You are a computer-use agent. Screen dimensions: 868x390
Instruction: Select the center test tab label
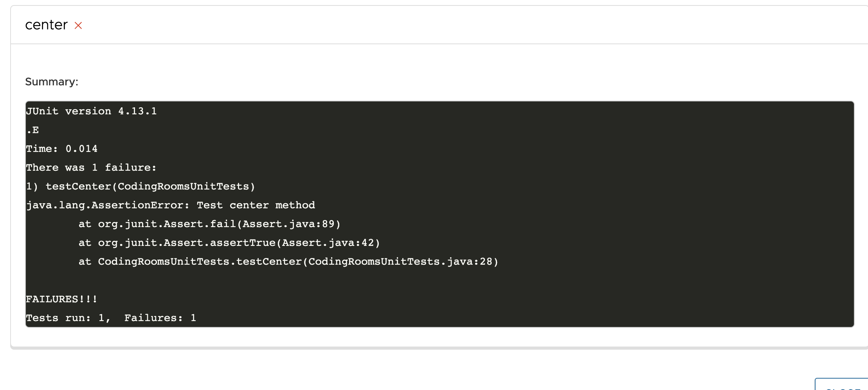[46, 25]
